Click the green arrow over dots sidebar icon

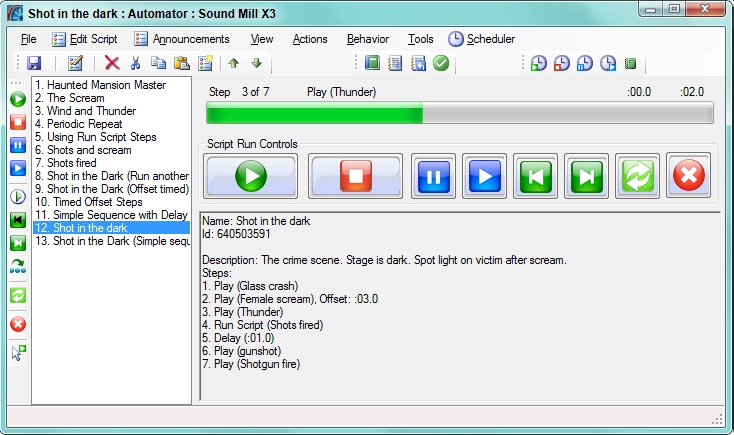(18, 266)
